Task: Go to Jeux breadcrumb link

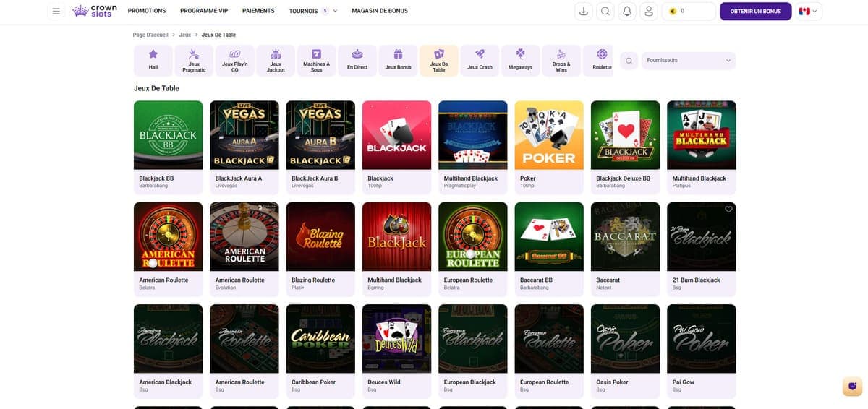Action: (x=184, y=35)
